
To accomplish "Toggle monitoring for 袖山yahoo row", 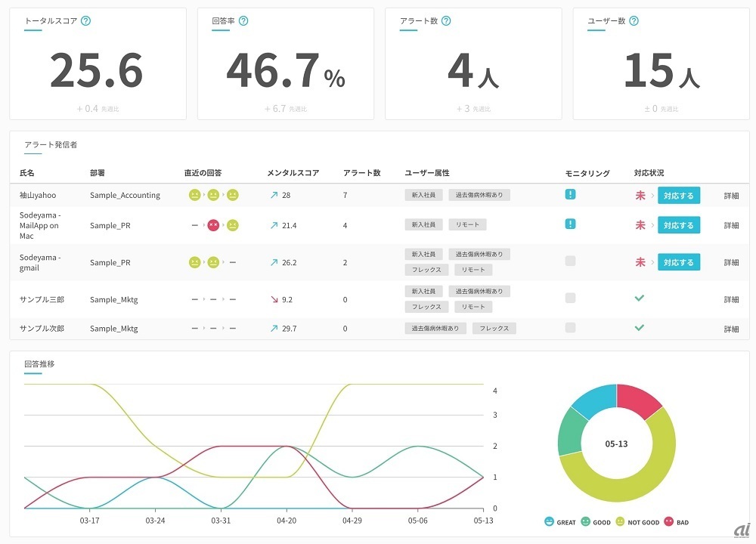I will (x=571, y=195).
